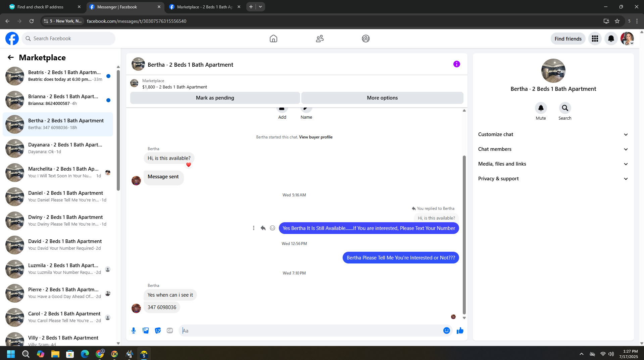Open the Facebook logo home link
This screenshot has height=360, width=644.
tap(12, 39)
